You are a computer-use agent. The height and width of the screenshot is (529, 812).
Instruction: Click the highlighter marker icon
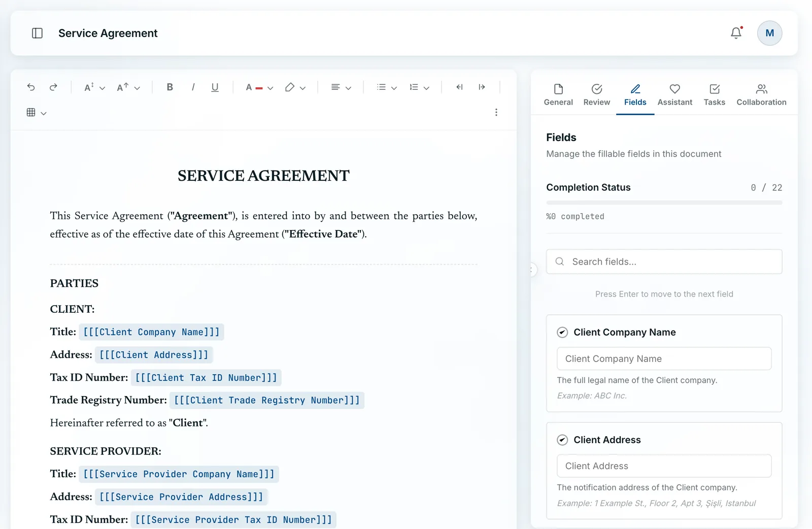tap(289, 87)
